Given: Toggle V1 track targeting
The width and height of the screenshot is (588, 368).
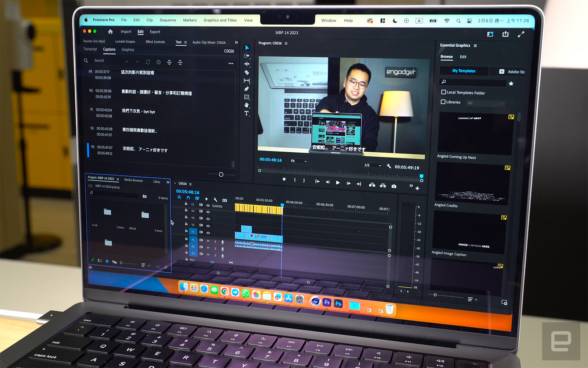Looking at the screenshot, I should coord(193,231).
